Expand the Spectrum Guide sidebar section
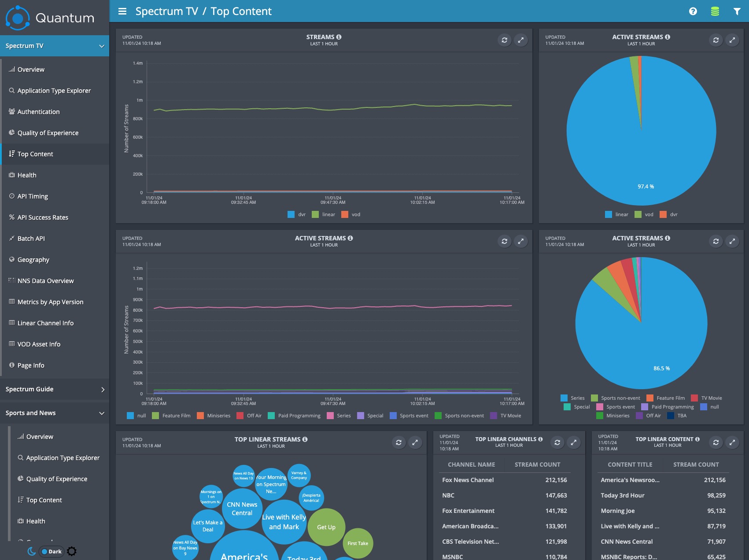The image size is (749, 560). [x=55, y=389]
